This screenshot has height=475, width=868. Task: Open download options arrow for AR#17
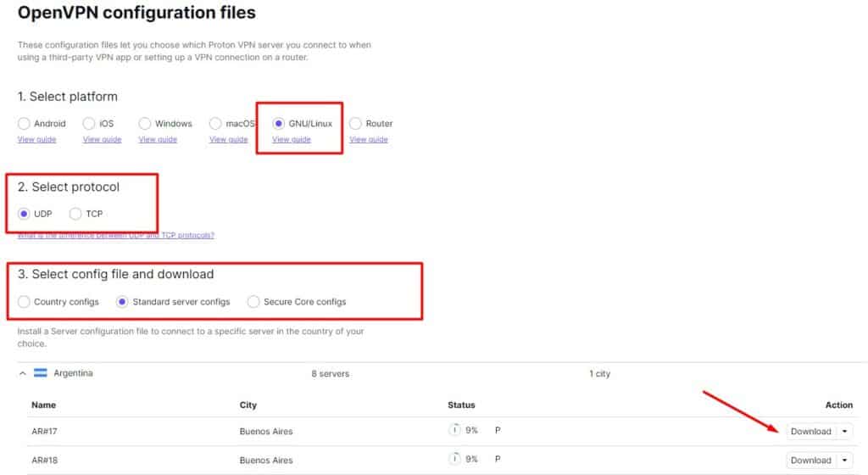click(x=845, y=431)
